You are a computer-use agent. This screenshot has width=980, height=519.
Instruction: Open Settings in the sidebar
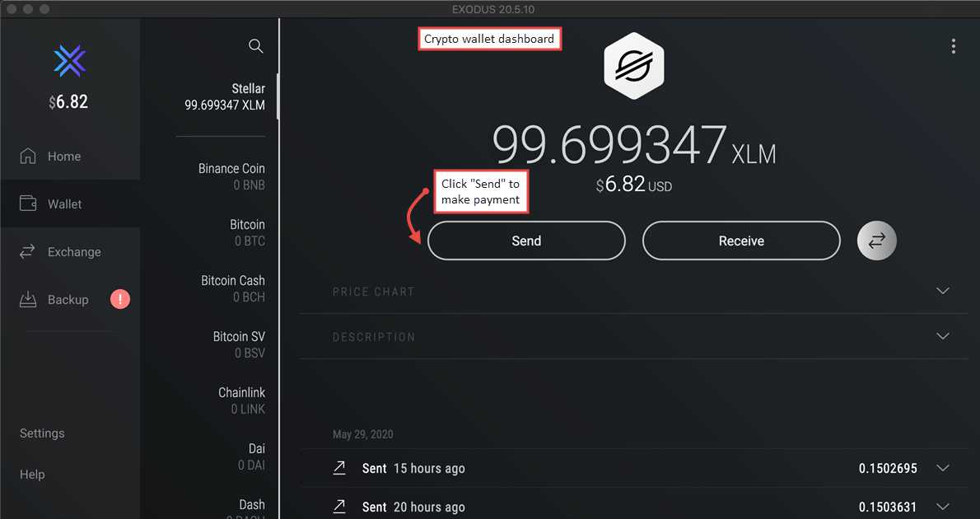point(42,433)
